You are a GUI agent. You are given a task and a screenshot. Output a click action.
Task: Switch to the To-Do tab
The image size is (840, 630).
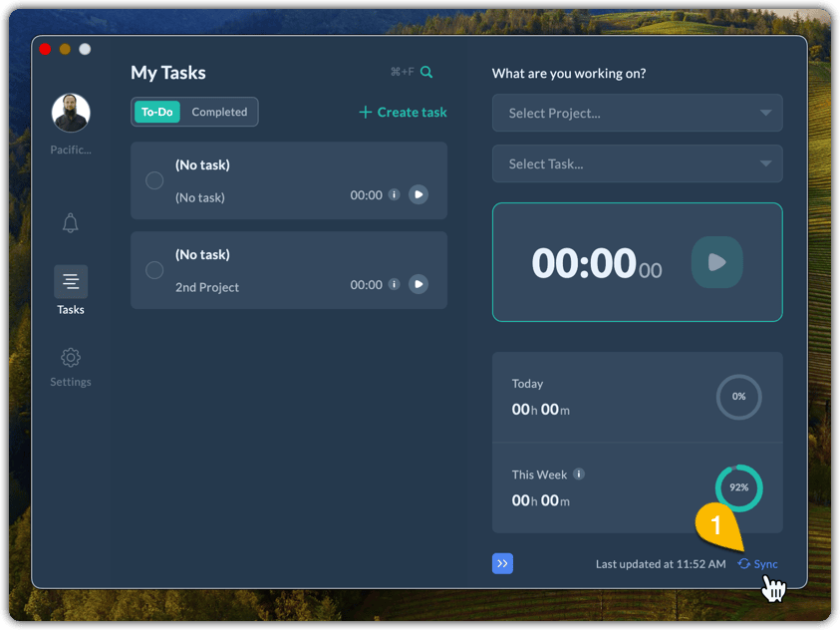pyautogui.click(x=156, y=112)
